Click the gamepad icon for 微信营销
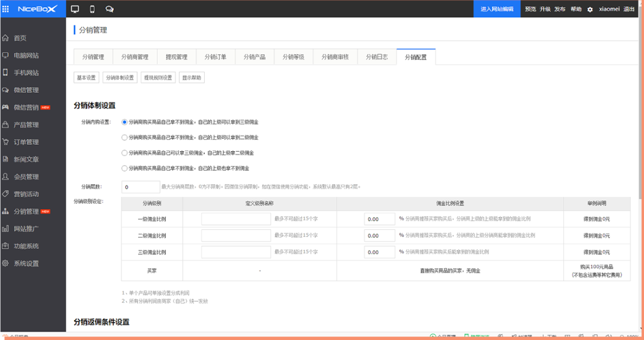The height and width of the screenshot is (340, 644). click(x=6, y=107)
